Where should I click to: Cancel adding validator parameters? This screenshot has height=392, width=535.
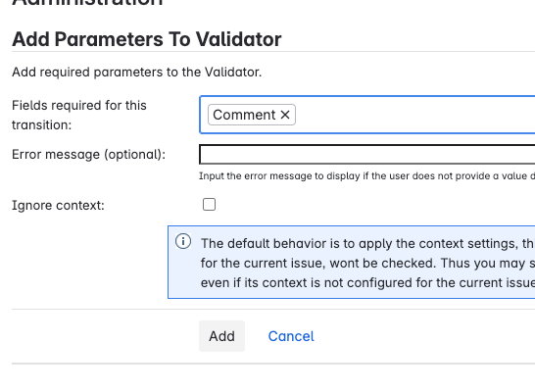point(291,336)
